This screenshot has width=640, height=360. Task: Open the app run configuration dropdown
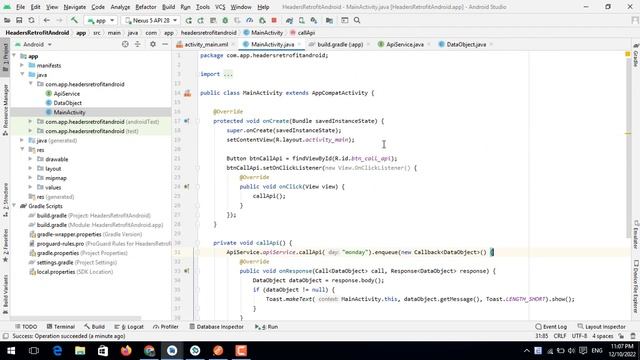point(101,20)
